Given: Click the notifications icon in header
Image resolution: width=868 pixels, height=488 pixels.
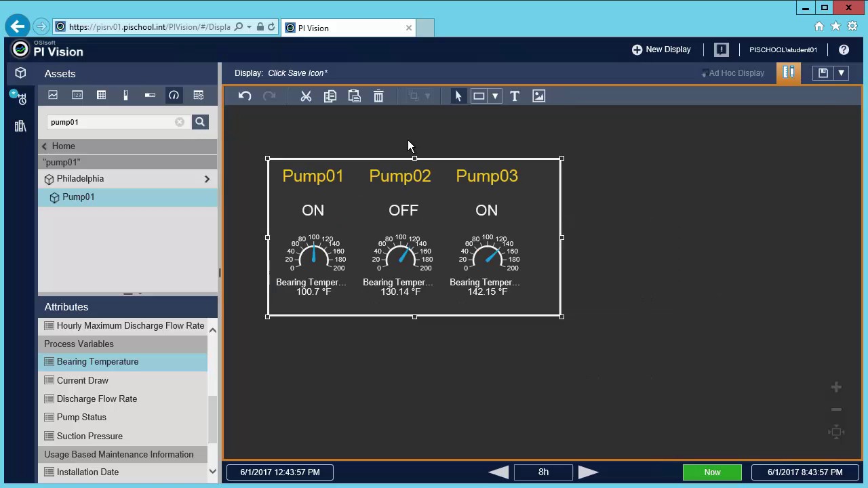Looking at the screenshot, I should tap(722, 49).
